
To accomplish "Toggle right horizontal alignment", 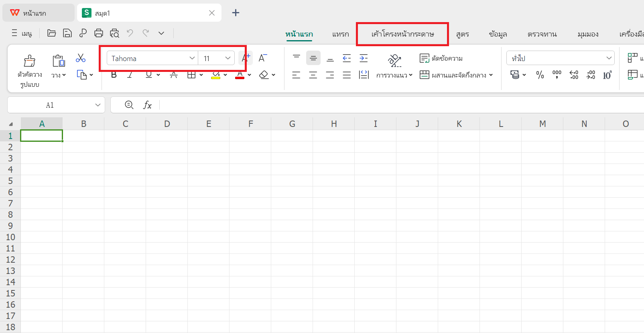I will 330,75.
